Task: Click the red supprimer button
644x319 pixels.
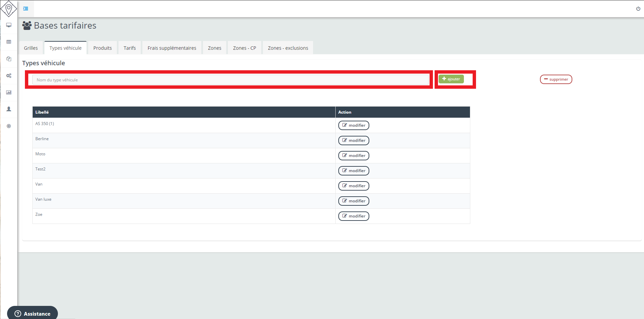Action: (x=556, y=79)
